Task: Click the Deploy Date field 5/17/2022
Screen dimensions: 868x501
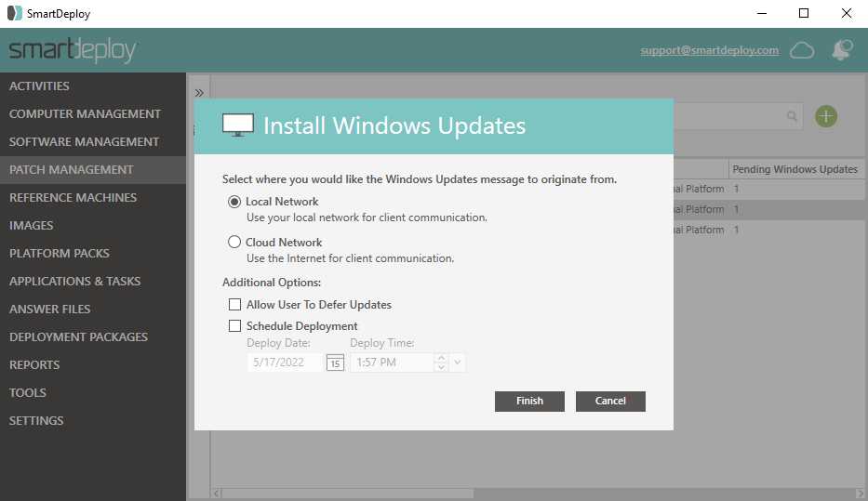Action: (285, 363)
